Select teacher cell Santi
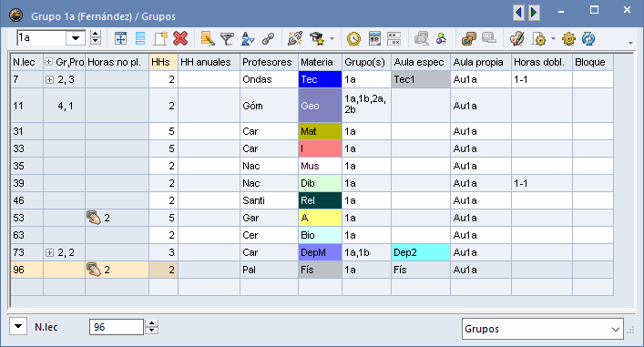644x347 pixels. [269, 200]
